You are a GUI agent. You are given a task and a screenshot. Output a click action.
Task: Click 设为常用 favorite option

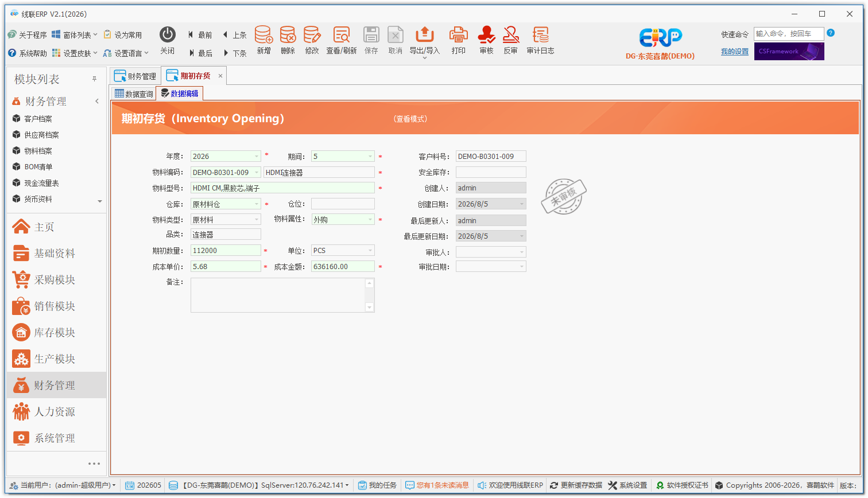tap(122, 35)
